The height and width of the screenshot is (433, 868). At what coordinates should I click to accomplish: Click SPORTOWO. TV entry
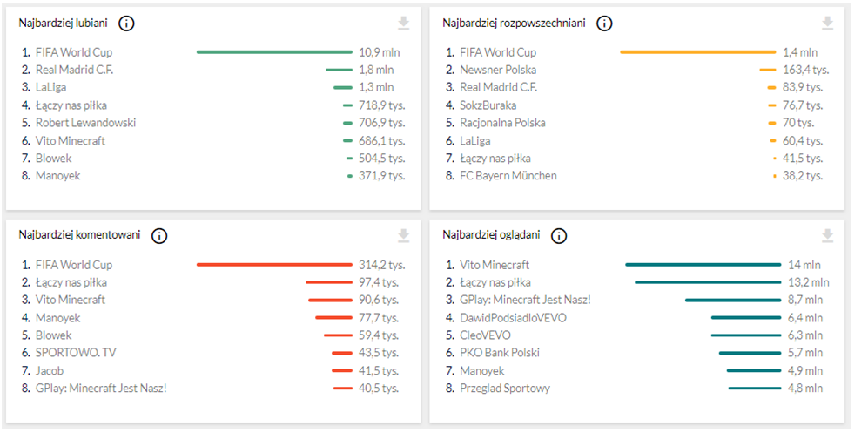click(x=76, y=353)
